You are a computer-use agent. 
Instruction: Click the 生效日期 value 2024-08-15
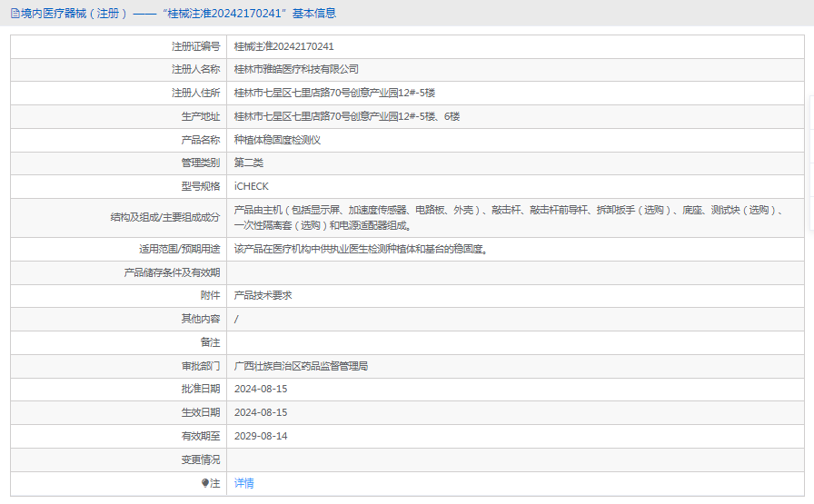(x=261, y=412)
